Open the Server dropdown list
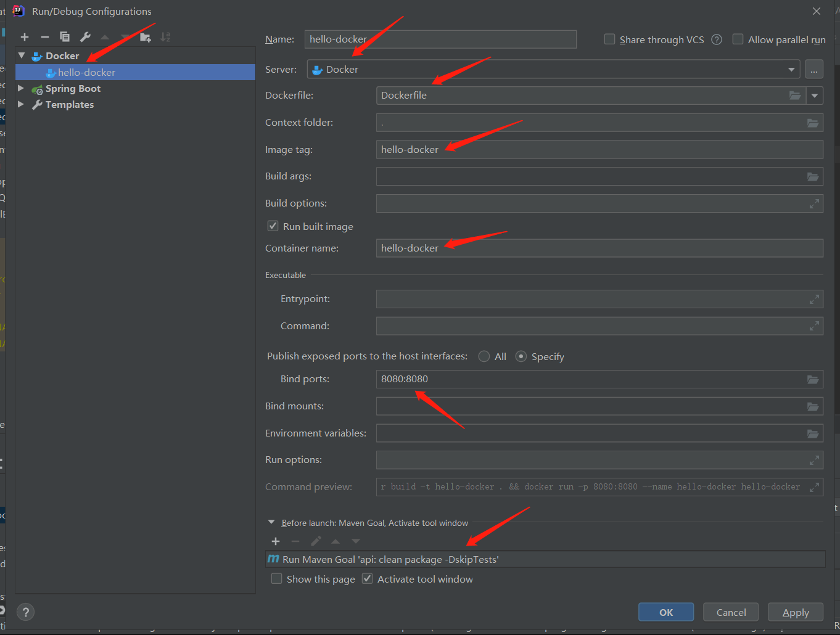The height and width of the screenshot is (635, 840). pos(791,70)
